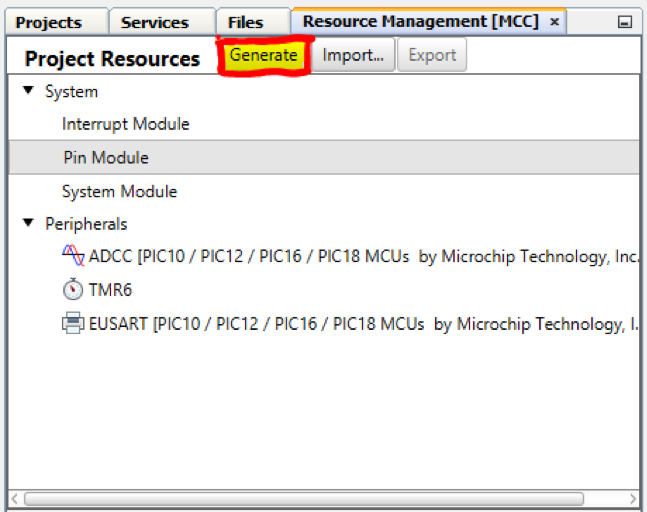The height and width of the screenshot is (512, 647).
Task: Click the Export button
Action: (432, 56)
